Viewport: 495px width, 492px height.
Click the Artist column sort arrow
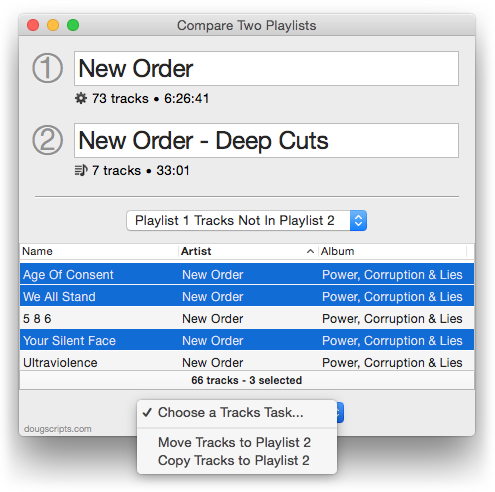[x=310, y=251]
